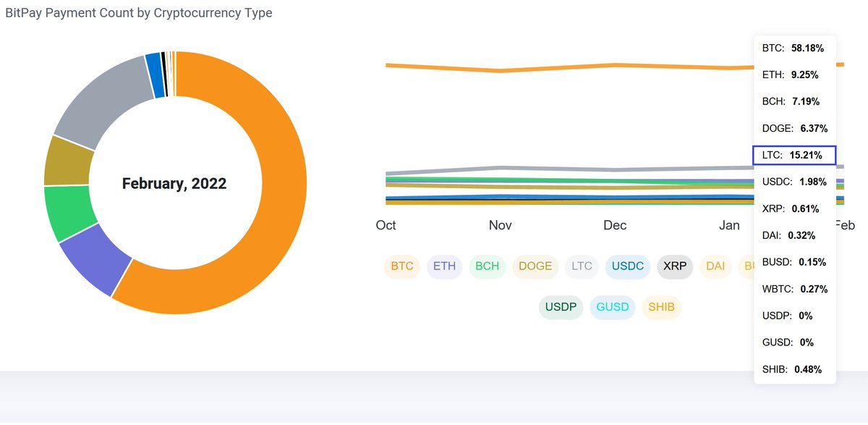Click the BitPay Payment Count chart title
Image resolution: width=868 pixels, height=425 pixels.
tap(139, 13)
